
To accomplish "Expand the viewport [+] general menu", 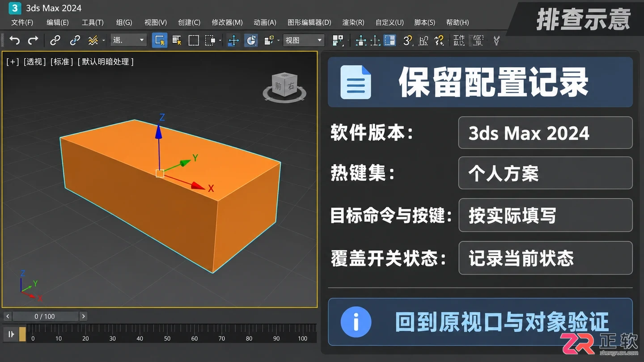I will [x=13, y=62].
